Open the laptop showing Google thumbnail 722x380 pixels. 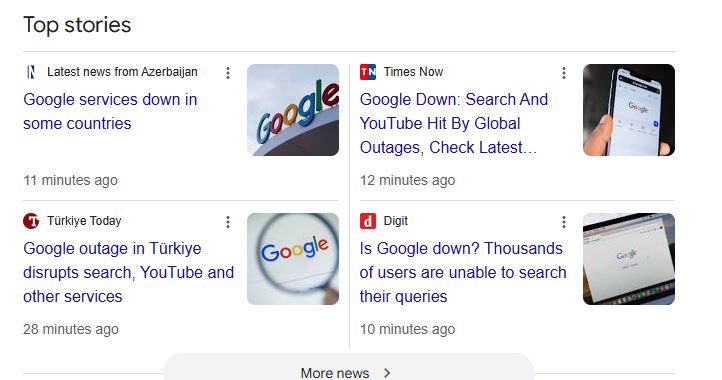pos(629,259)
